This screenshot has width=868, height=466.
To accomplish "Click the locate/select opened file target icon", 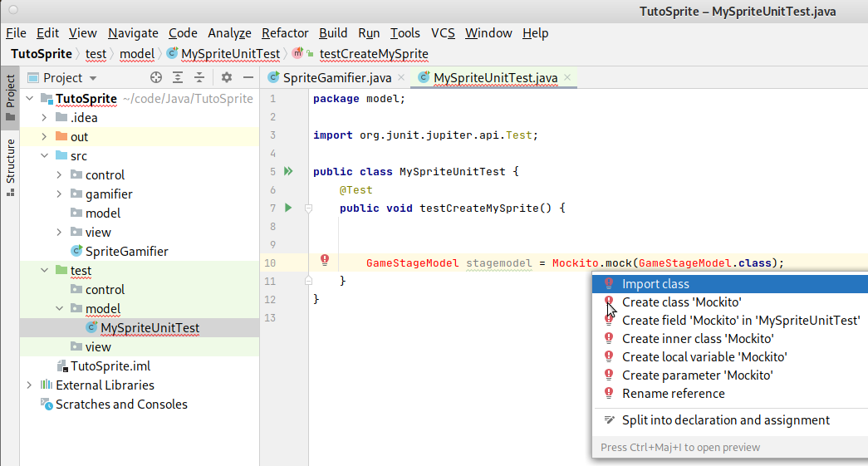I will point(155,77).
